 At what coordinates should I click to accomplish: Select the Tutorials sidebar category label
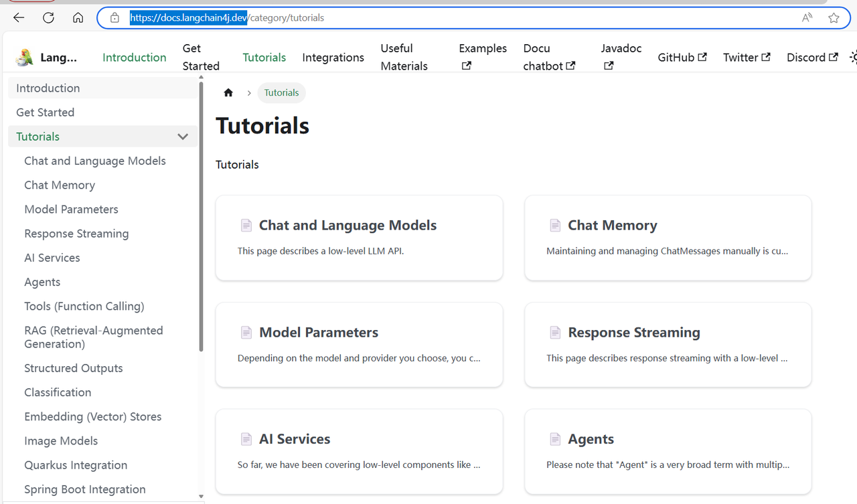38,137
